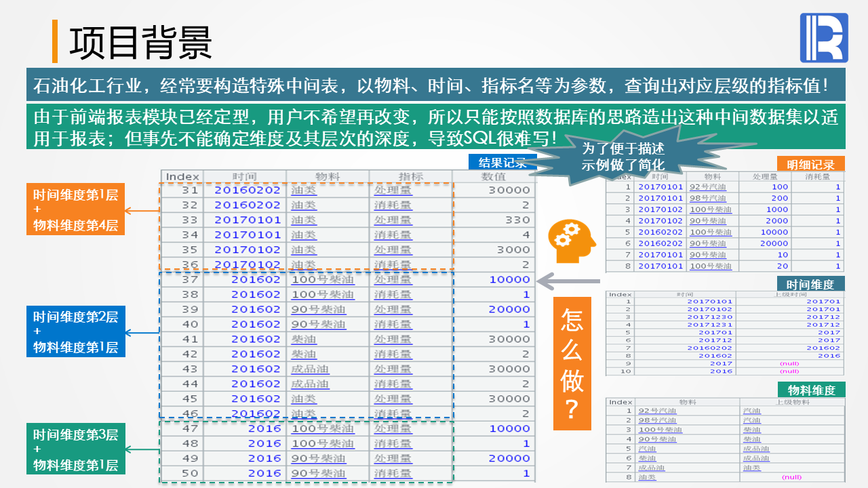Click value 4 in result row 34
Viewport: 868px width, 488px height.
point(526,235)
